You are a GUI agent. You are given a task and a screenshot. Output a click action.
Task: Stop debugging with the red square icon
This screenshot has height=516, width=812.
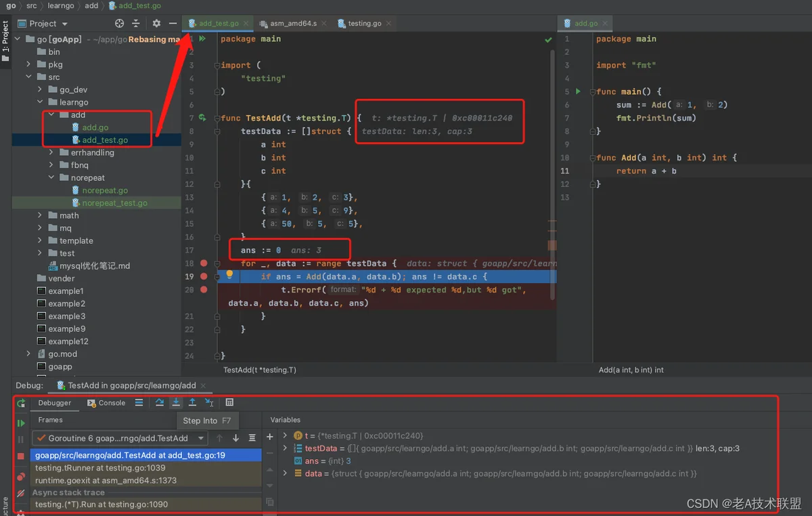click(21, 456)
